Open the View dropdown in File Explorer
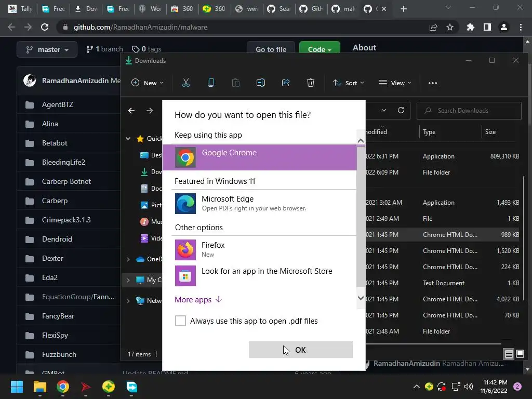The height and width of the screenshot is (399, 532). click(x=395, y=83)
